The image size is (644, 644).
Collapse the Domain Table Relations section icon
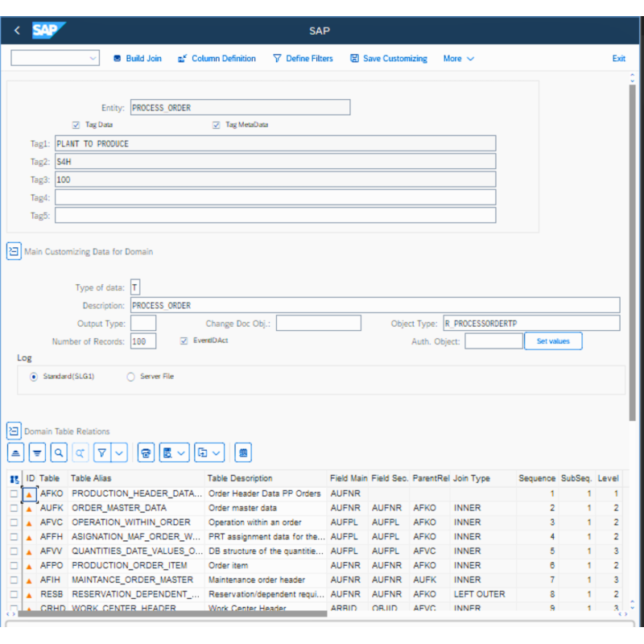pyautogui.click(x=14, y=431)
